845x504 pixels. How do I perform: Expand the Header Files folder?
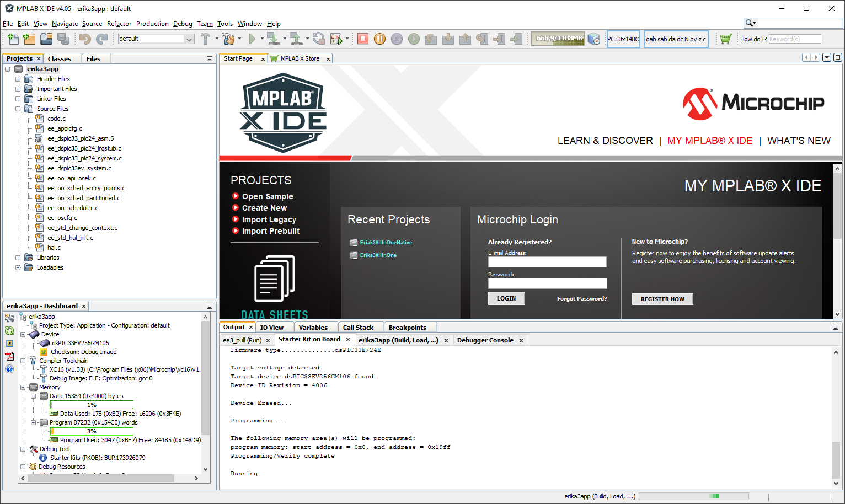[18, 79]
